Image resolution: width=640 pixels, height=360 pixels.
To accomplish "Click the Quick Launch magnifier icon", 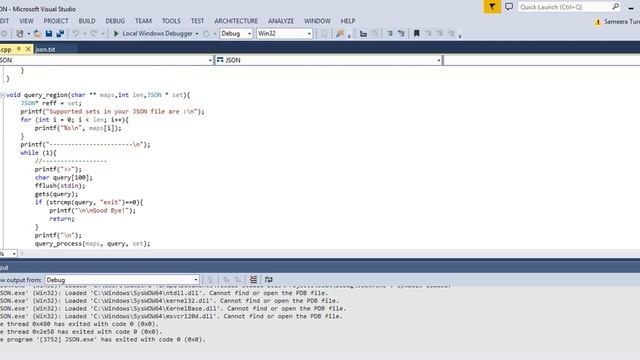I will pyautogui.click(x=616, y=7).
